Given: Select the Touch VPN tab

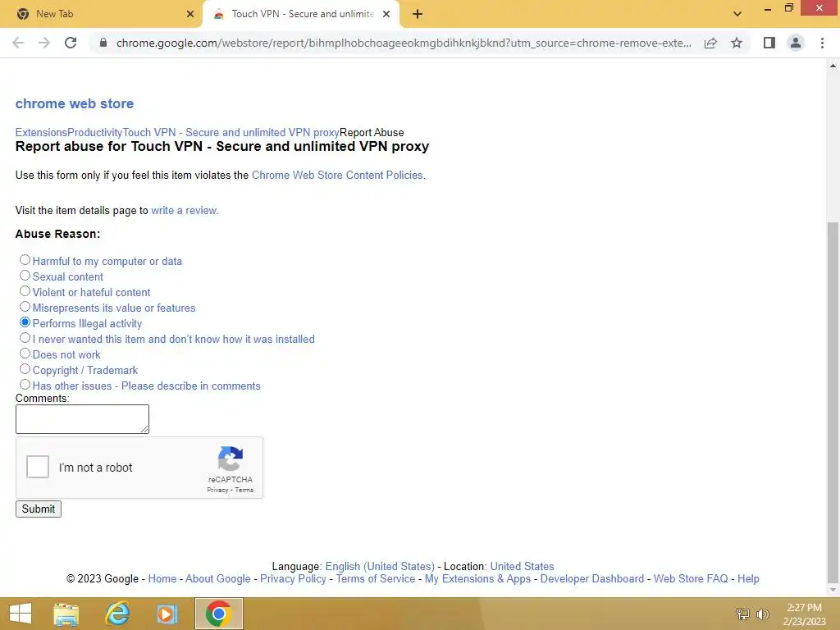Looking at the screenshot, I should point(301,15).
